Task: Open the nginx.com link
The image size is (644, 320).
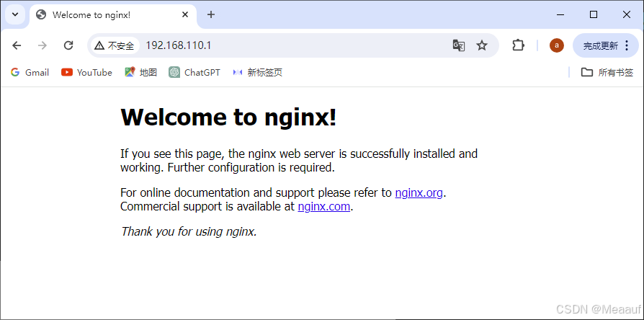Action: (323, 206)
